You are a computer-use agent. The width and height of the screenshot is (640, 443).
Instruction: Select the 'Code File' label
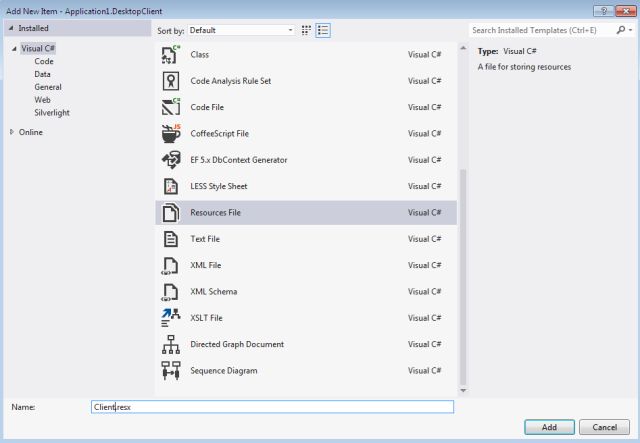[x=207, y=107]
